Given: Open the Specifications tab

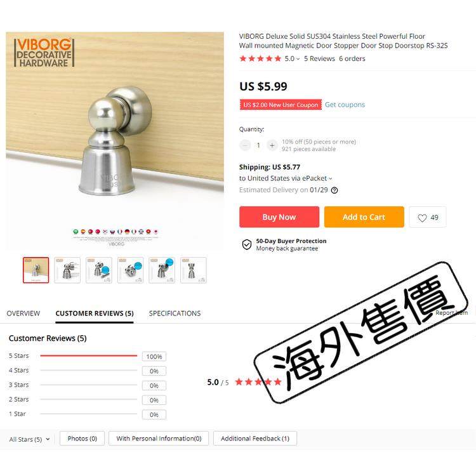Looking at the screenshot, I should (x=175, y=314).
